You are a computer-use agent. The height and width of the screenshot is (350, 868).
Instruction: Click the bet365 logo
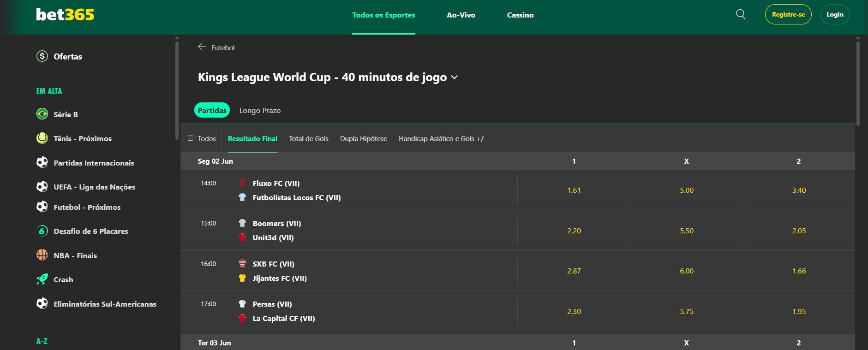65,14
